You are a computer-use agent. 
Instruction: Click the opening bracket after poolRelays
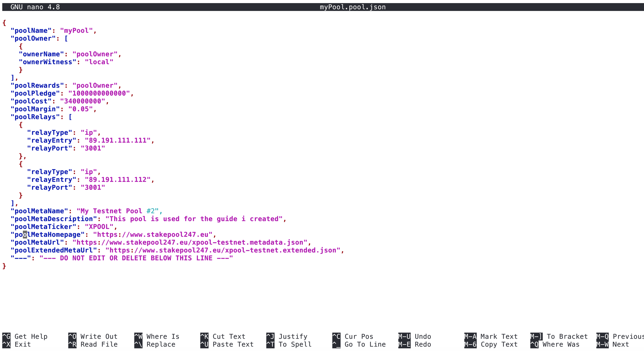tap(70, 117)
